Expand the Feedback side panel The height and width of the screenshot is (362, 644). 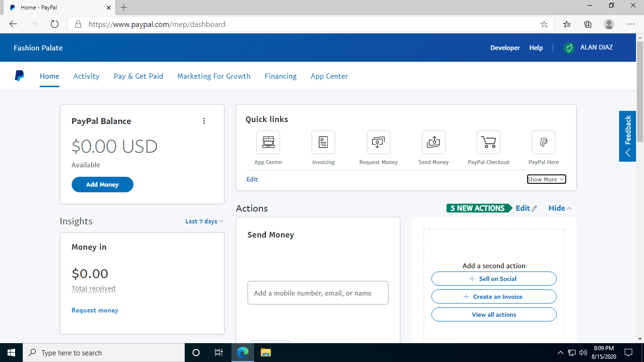[x=627, y=136]
